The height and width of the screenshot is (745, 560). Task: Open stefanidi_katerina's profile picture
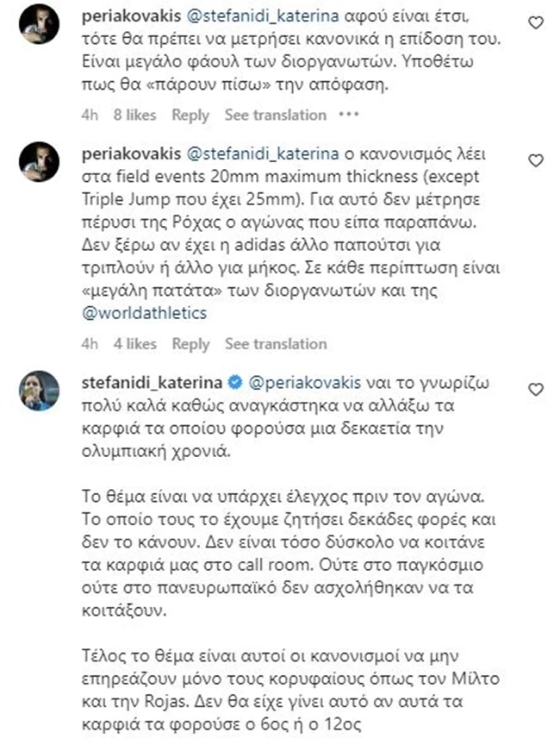point(39,390)
